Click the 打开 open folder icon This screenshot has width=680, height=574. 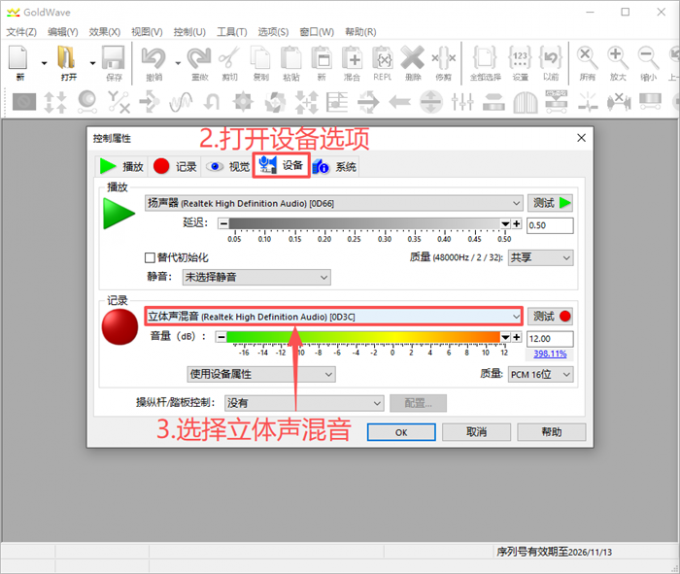[66, 58]
